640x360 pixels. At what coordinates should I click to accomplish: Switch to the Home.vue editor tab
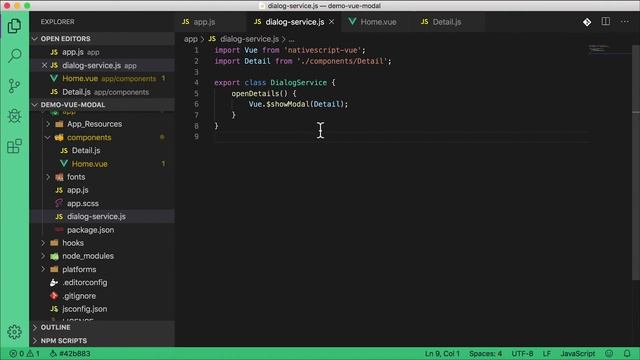pyautogui.click(x=378, y=22)
